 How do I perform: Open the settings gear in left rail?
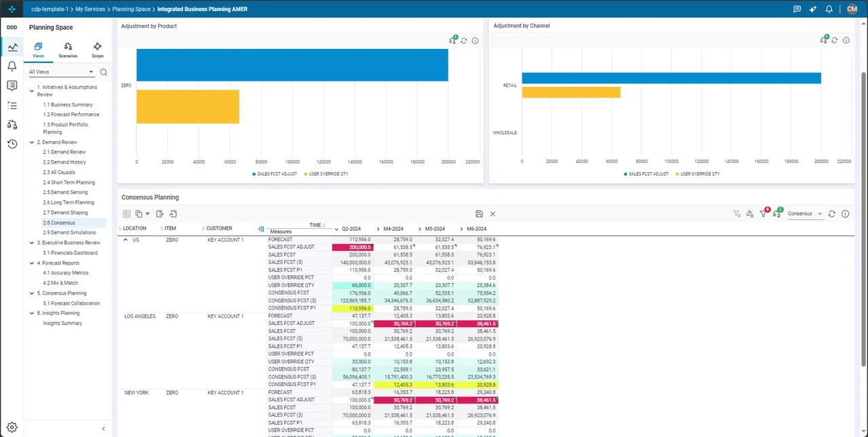point(12,427)
